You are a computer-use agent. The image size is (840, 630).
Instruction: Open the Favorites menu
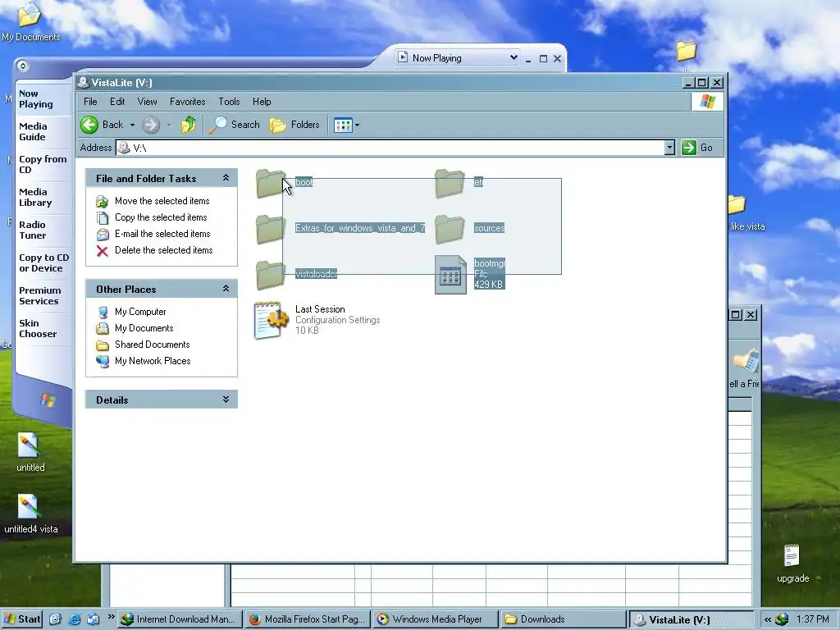click(x=188, y=101)
